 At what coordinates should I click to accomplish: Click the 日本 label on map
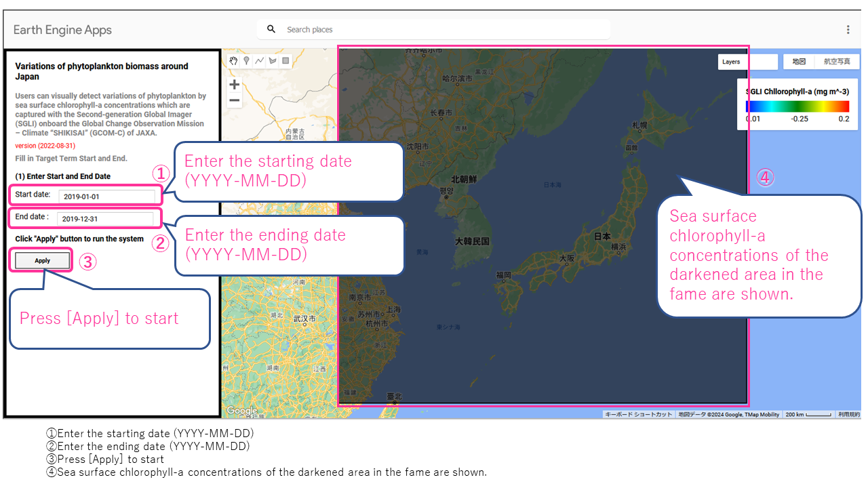pyautogui.click(x=602, y=237)
